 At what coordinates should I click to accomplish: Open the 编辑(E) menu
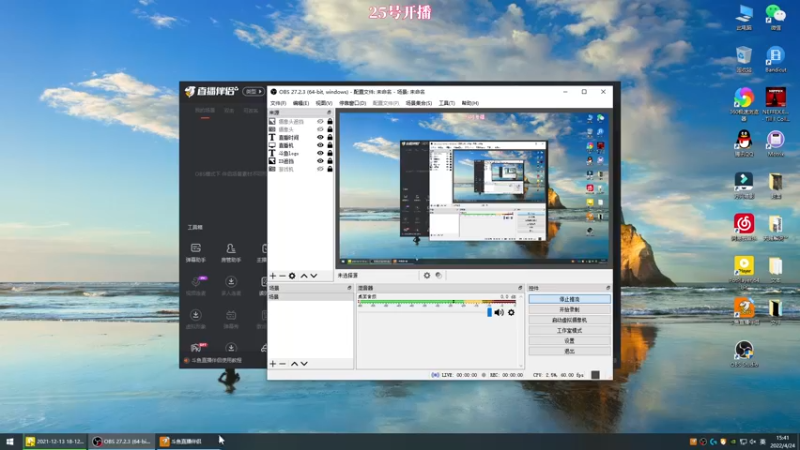(x=301, y=103)
